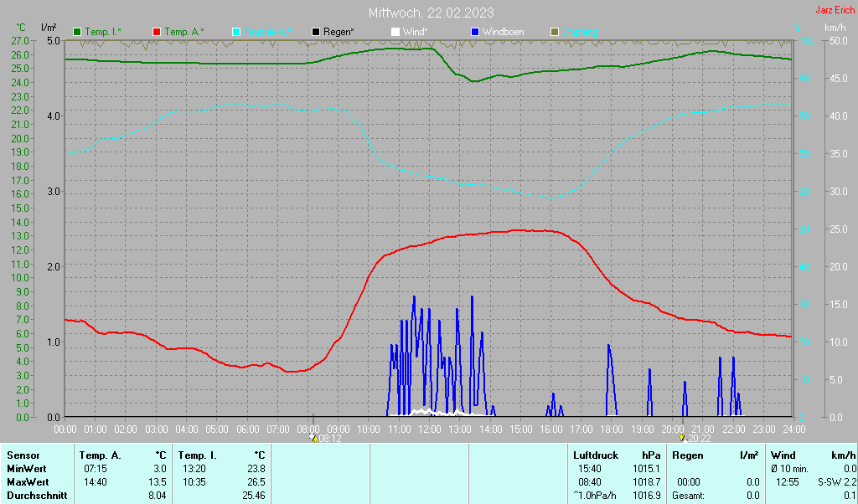Click the 18:00 time axis label
This screenshot has width=858, height=504.
pyautogui.click(x=611, y=429)
